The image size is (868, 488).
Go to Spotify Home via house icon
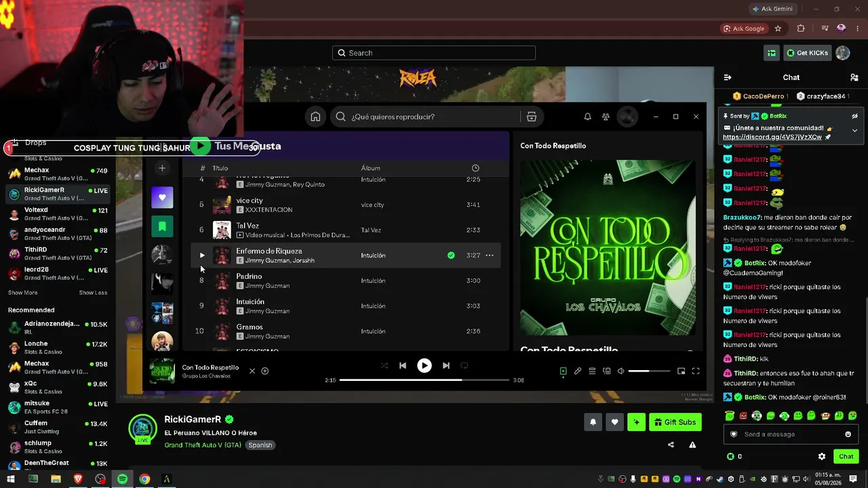coord(315,117)
